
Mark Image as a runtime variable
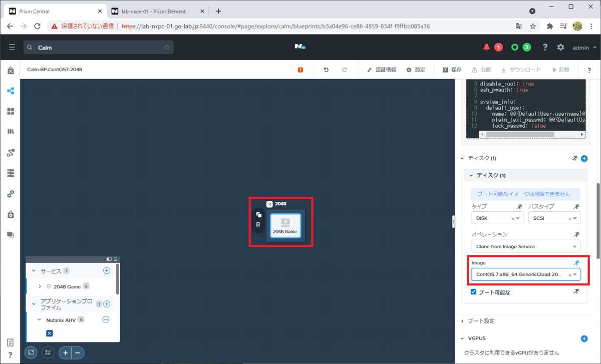tap(576, 262)
